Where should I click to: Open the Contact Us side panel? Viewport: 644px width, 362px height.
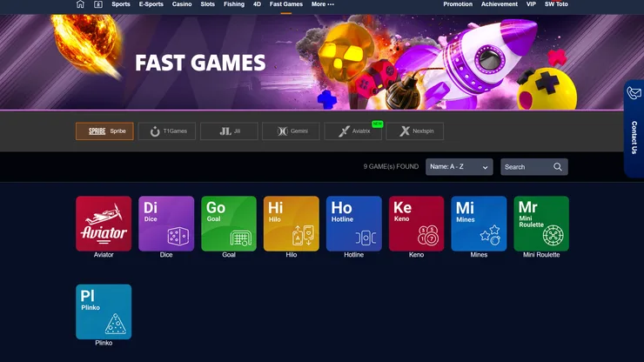(634, 129)
